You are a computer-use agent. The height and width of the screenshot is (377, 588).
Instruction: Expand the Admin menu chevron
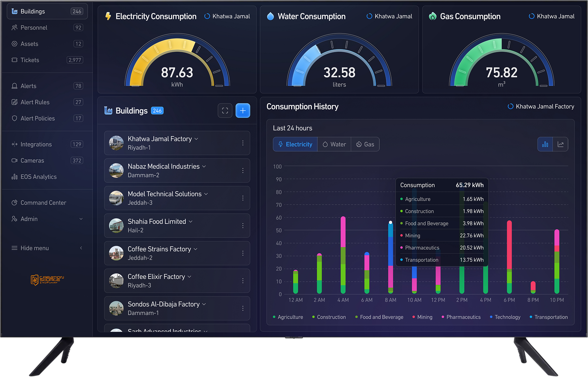[81, 219]
